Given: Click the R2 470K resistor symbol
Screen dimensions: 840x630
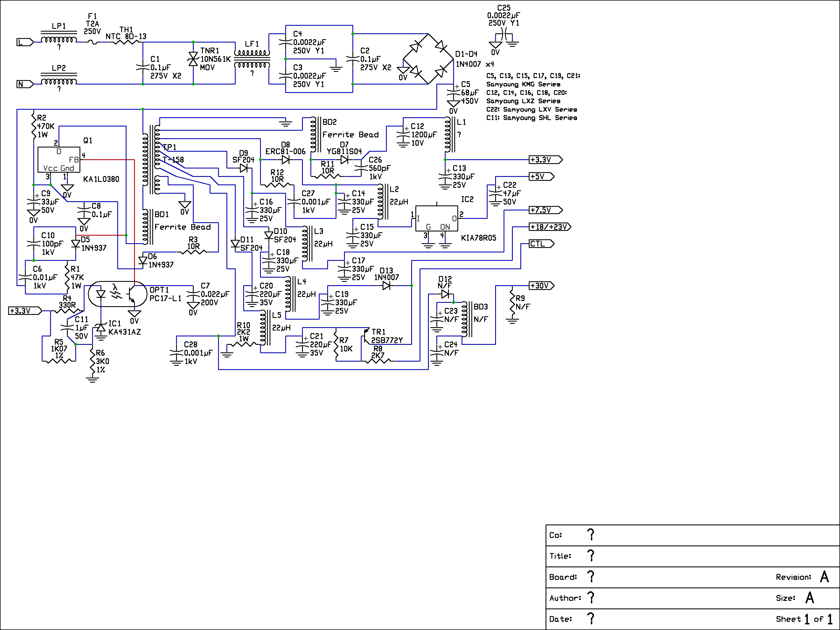Looking at the screenshot, I should pos(33,126).
